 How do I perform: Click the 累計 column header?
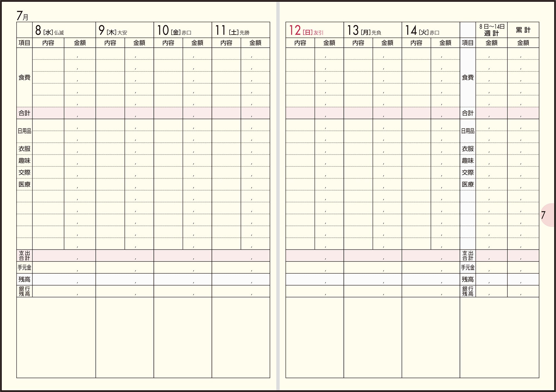[x=523, y=30]
